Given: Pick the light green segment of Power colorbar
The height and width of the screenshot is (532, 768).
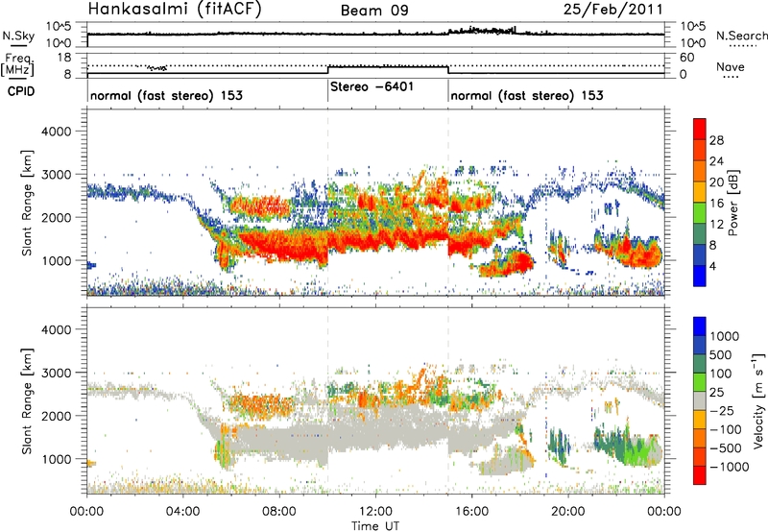Looking at the screenshot, I should [700, 213].
